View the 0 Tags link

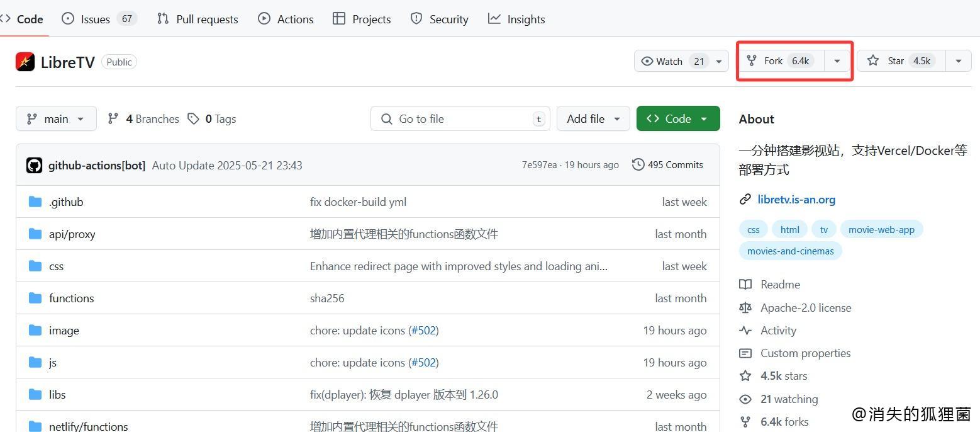click(212, 118)
